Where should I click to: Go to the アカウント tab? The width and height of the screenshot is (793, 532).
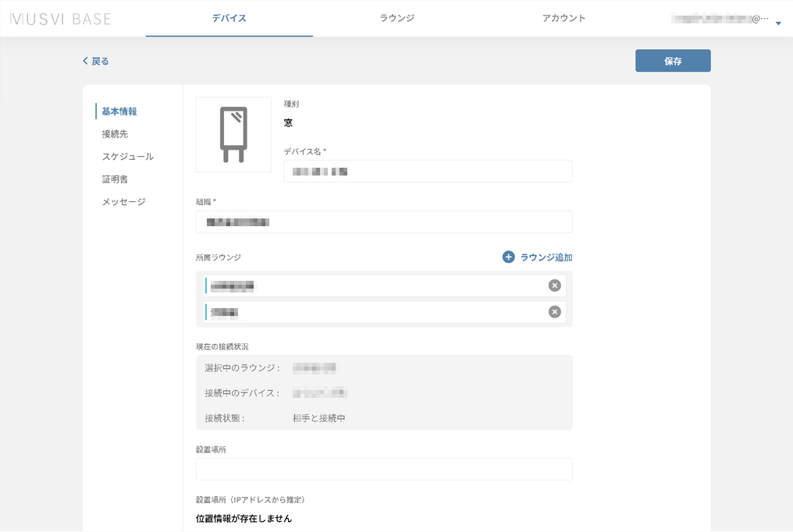pos(564,18)
